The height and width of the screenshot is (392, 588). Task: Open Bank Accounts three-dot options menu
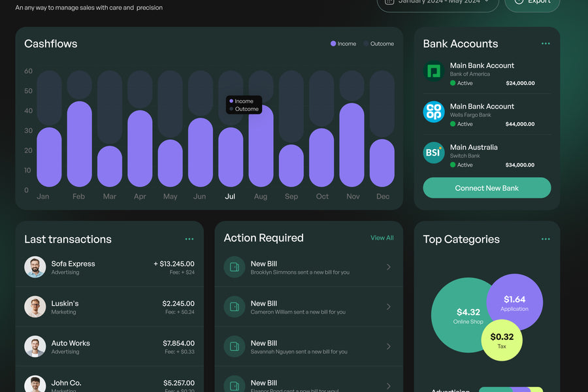pyautogui.click(x=546, y=44)
